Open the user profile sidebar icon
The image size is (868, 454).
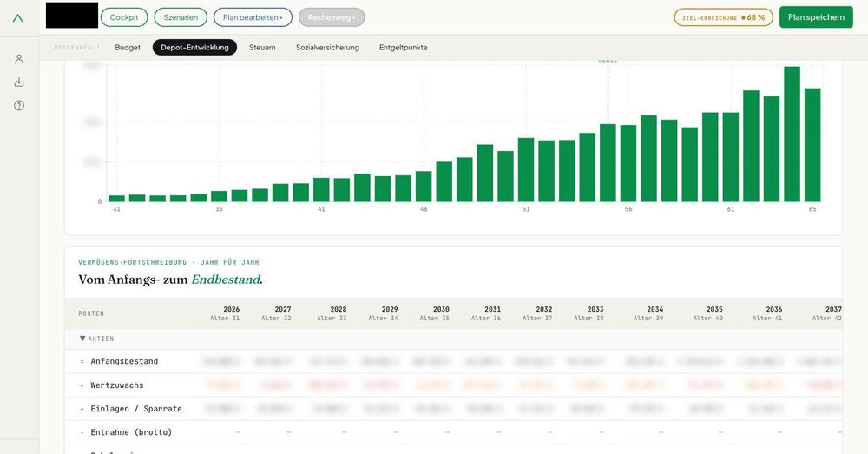(19, 59)
